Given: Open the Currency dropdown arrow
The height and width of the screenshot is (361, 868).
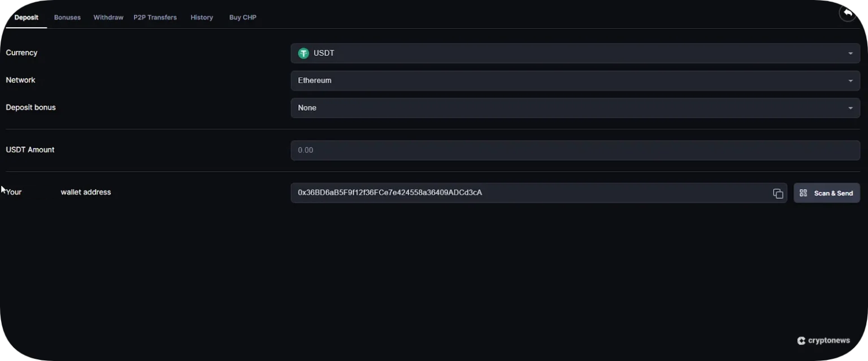Looking at the screenshot, I should (x=850, y=54).
